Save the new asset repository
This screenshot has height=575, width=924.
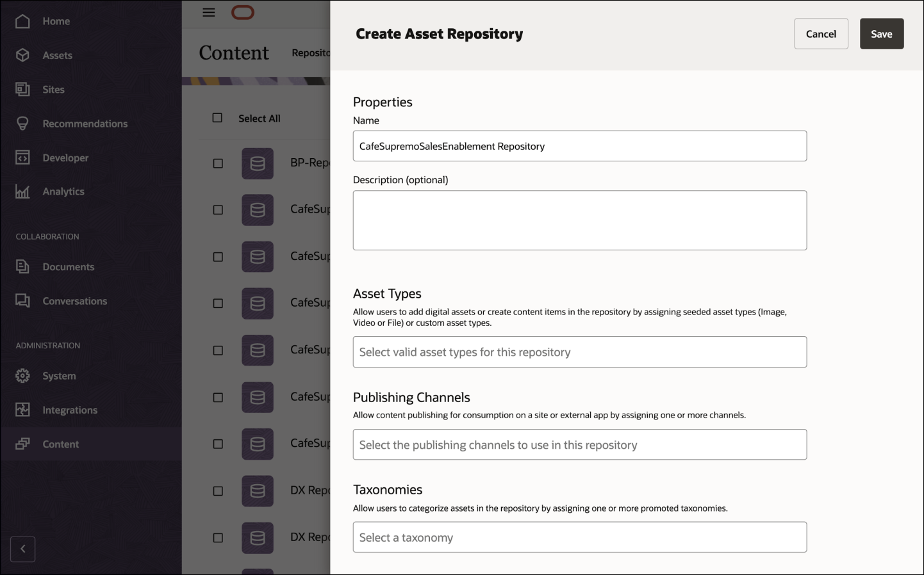[882, 33]
